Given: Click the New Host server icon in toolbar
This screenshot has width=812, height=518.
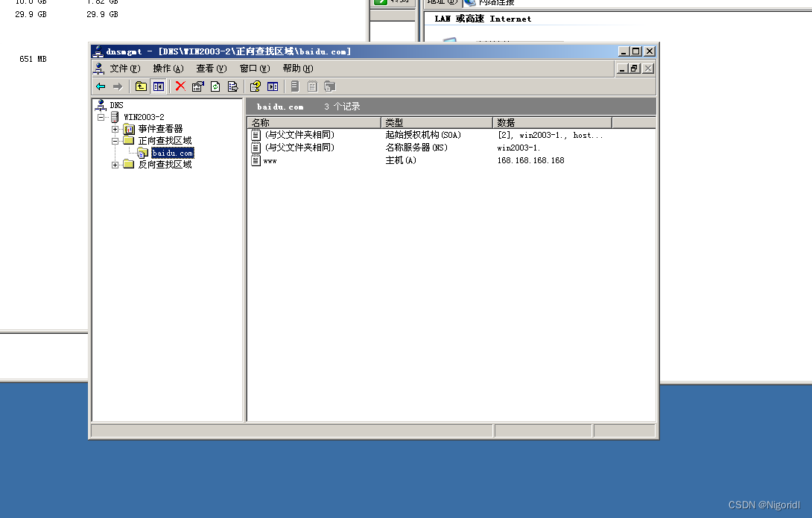Looking at the screenshot, I should click(295, 86).
